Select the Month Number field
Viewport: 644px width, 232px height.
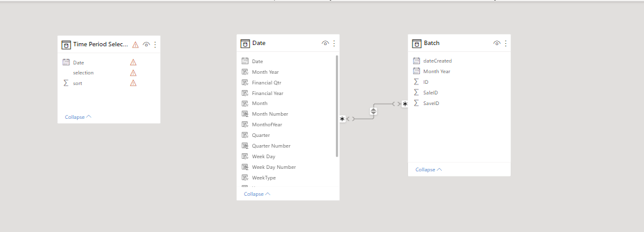[x=270, y=114]
